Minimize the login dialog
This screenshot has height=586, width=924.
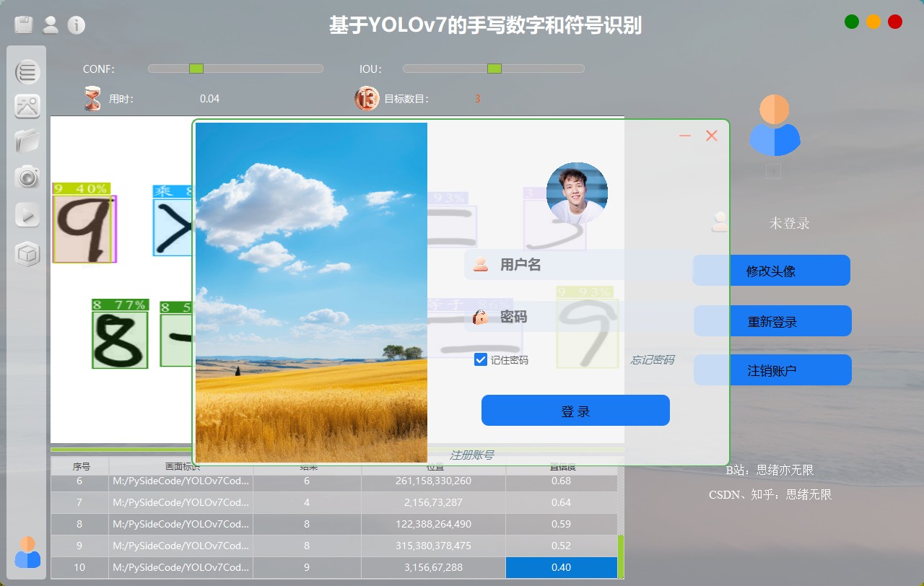click(x=685, y=136)
